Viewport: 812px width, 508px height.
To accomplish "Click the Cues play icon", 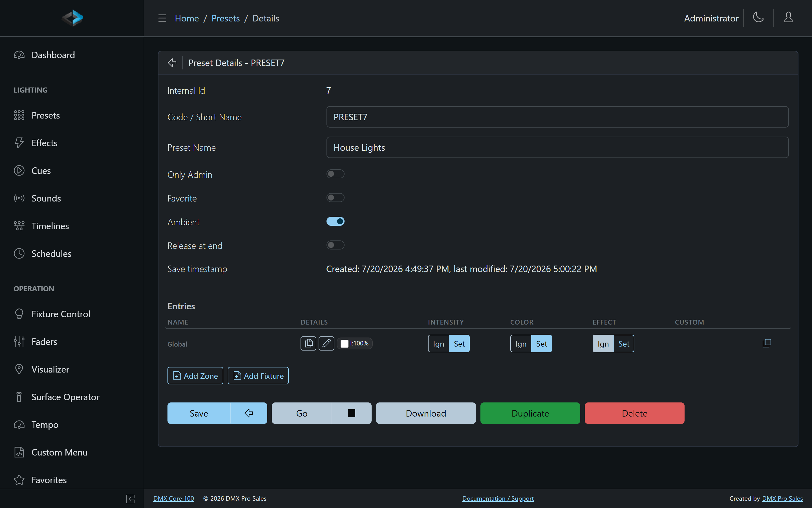I will coord(19,171).
